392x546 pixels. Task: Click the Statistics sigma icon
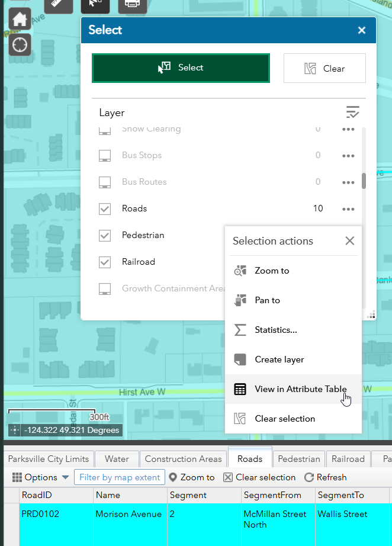(240, 330)
